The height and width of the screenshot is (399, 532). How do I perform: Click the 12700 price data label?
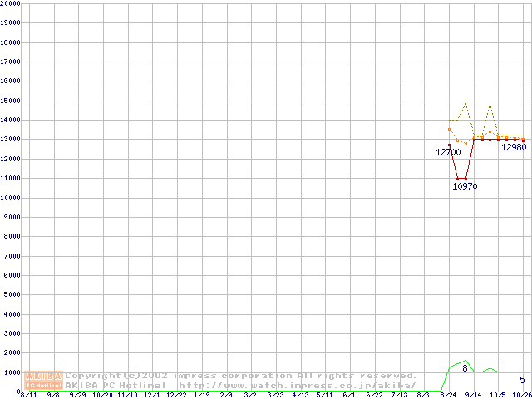(x=448, y=152)
